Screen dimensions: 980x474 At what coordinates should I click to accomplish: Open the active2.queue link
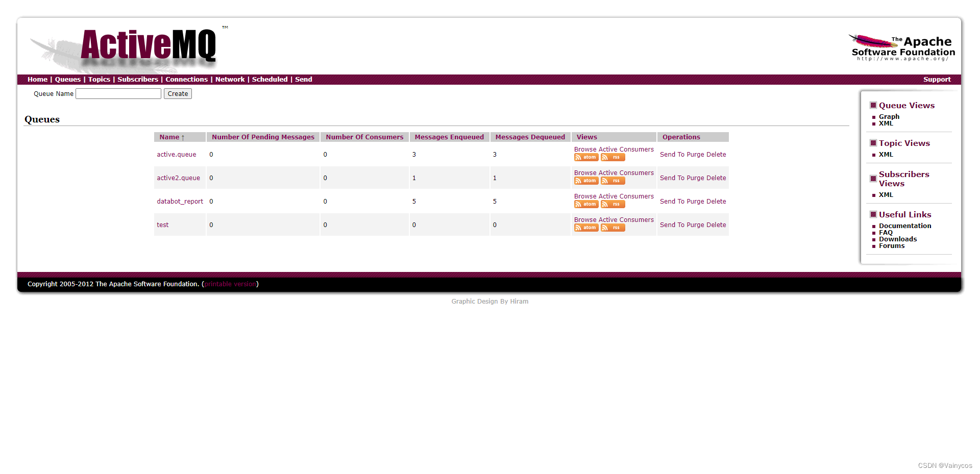click(179, 178)
